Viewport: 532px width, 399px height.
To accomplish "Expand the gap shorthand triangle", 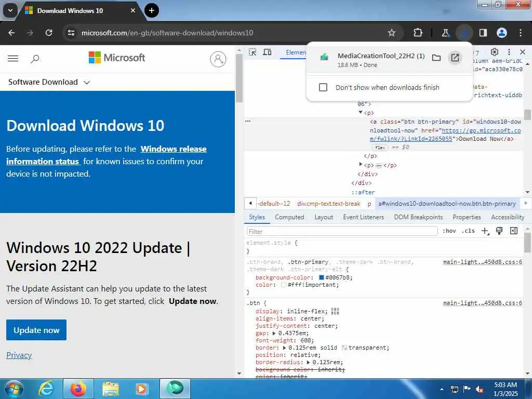I will pyautogui.click(x=274, y=333).
